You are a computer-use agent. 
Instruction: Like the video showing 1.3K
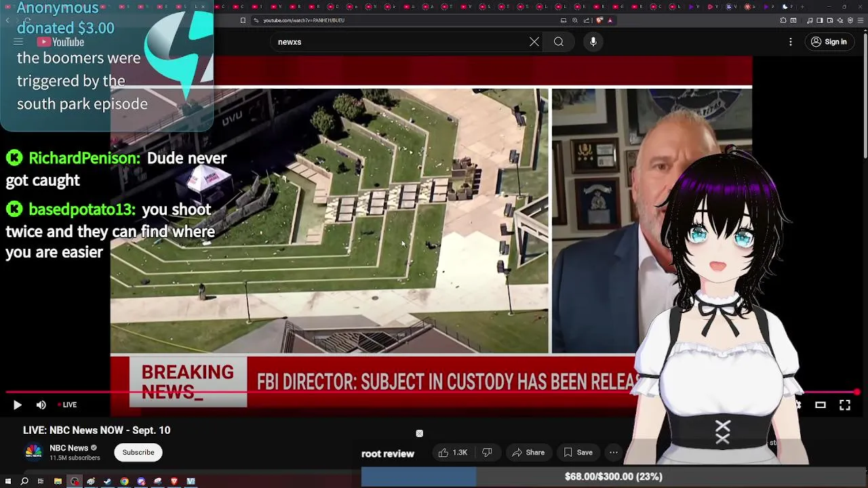coord(452,452)
